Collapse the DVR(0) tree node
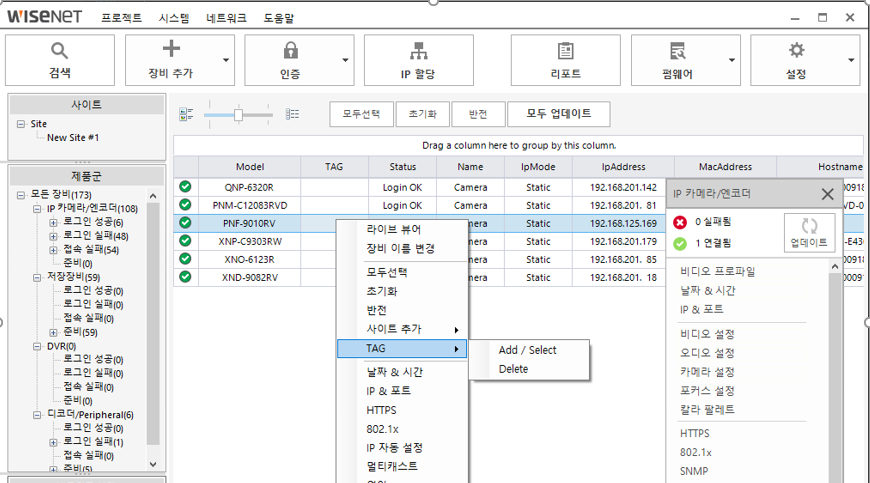Image resolution: width=870 pixels, height=483 pixels. pyautogui.click(x=37, y=347)
